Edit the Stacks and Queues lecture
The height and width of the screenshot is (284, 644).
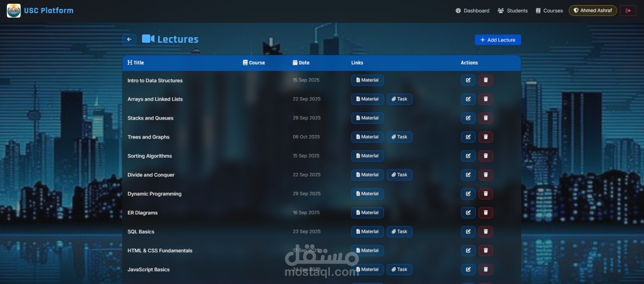[468, 118]
